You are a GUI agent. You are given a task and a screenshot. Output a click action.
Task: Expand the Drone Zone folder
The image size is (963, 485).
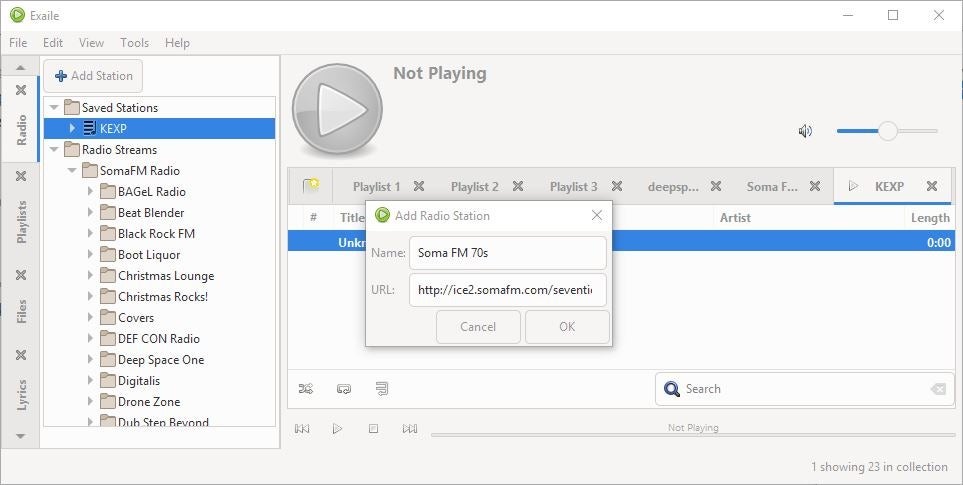click(90, 402)
